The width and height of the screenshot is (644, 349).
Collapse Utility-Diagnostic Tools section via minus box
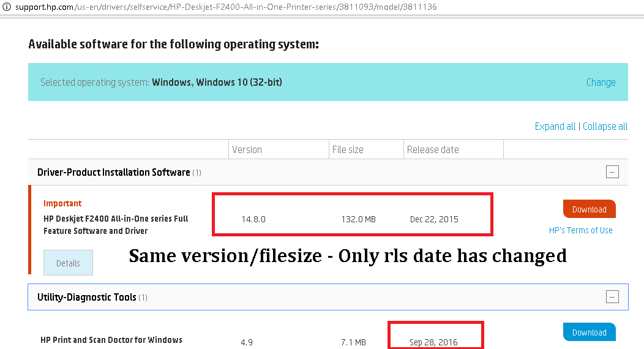pyautogui.click(x=612, y=296)
